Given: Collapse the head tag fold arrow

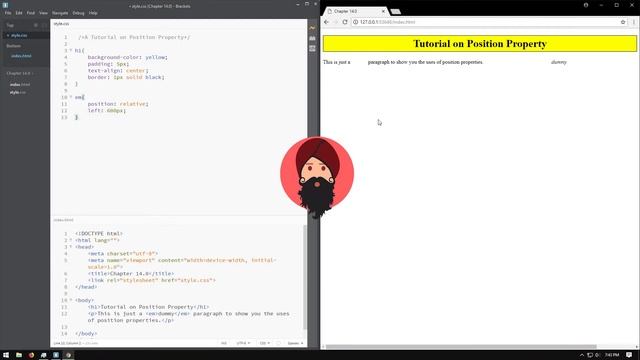Looking at the screenshot, I should tap(71, 247).
